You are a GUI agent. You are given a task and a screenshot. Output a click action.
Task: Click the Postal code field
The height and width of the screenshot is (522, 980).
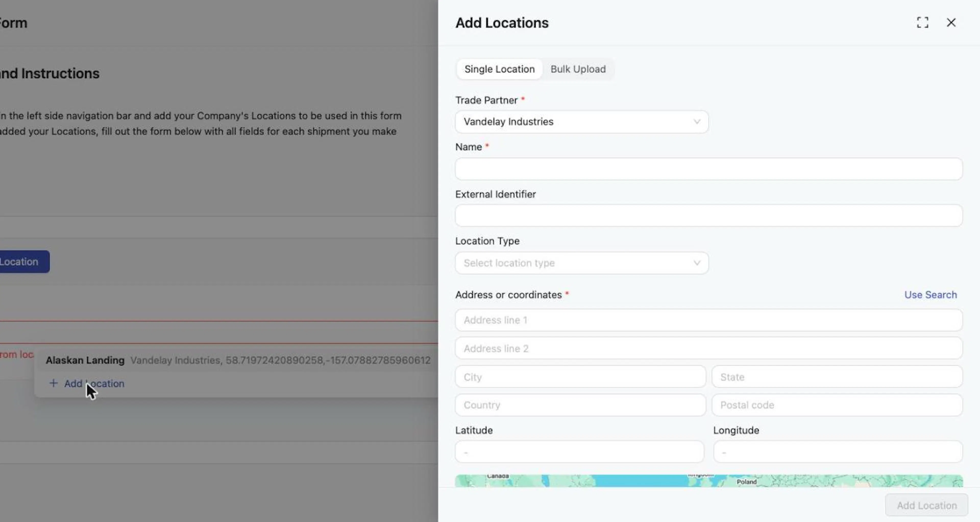click(x=837, y=405)
